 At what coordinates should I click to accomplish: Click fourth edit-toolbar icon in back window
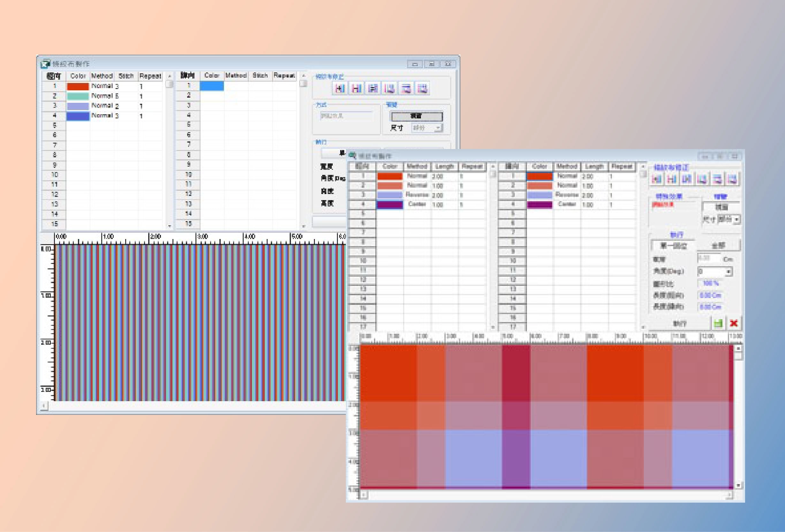(x=389, y=88)
